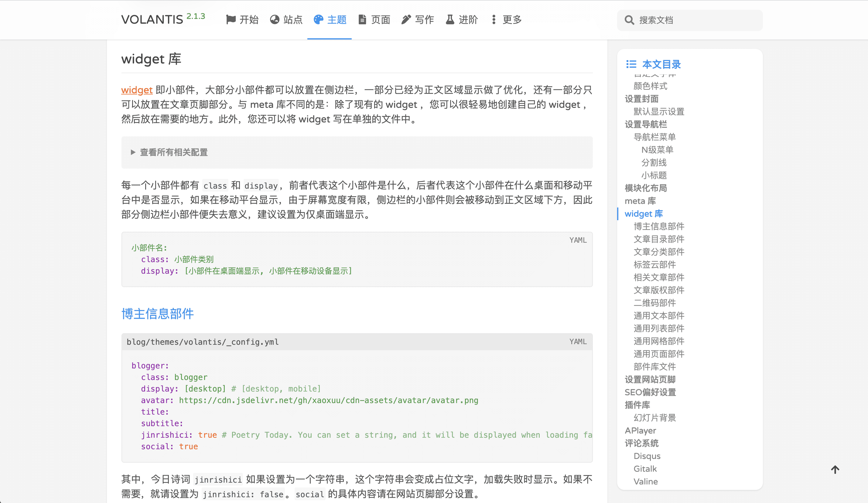Viewport: 868px width, 503px height.
Task: Jump to Gitalk section in sidebar
Action: pos(645,469)
